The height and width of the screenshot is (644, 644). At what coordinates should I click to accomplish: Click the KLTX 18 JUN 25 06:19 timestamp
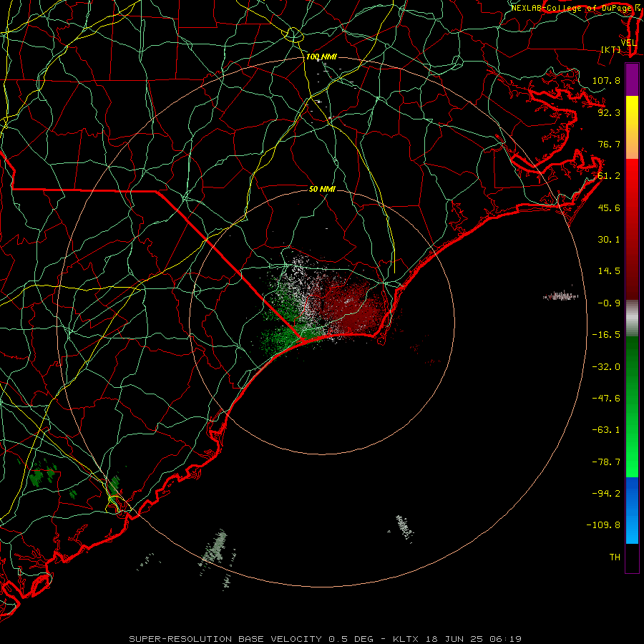(457, 639)
